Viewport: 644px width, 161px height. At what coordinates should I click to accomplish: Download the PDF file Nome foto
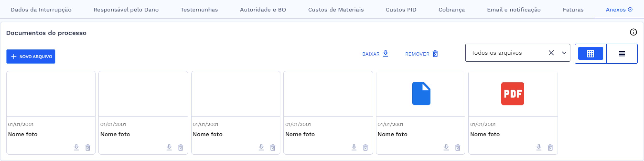538,147
